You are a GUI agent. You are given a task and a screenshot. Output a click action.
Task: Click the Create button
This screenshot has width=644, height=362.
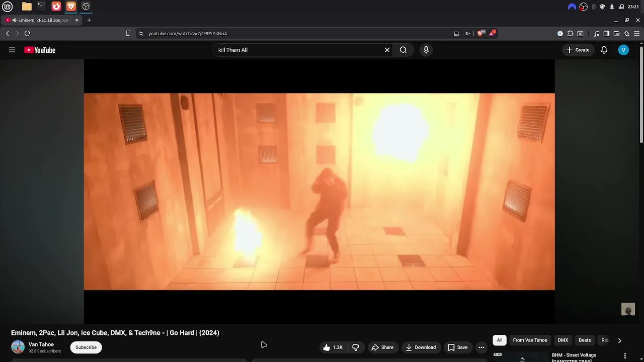[x=578, y=50]
